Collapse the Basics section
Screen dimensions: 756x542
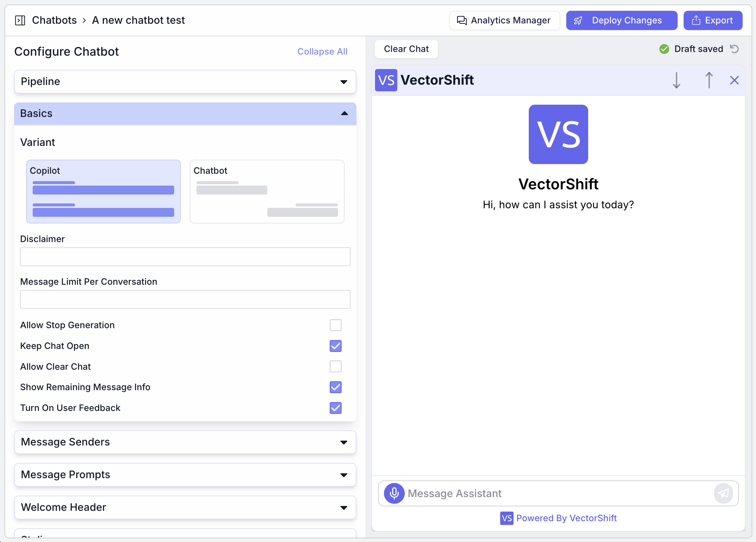click(344, 114)
